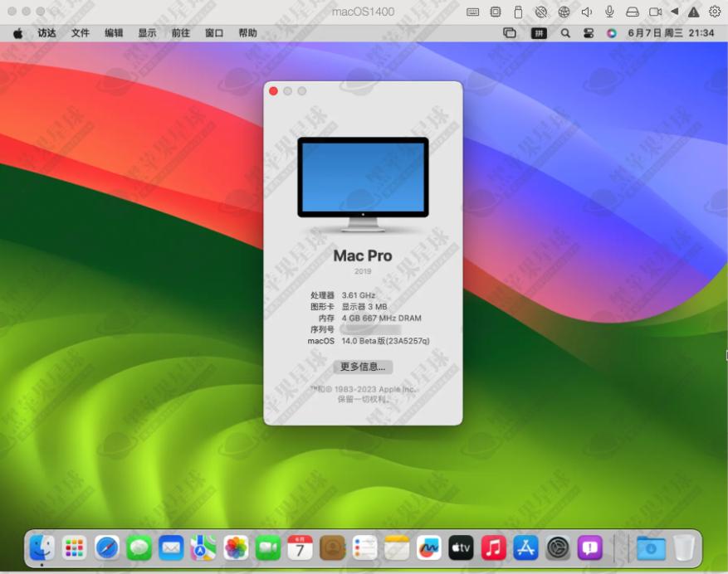Screen dimensions: 728x574
Task: Launch Freeform from the Dock
Action: click(429, 548)
